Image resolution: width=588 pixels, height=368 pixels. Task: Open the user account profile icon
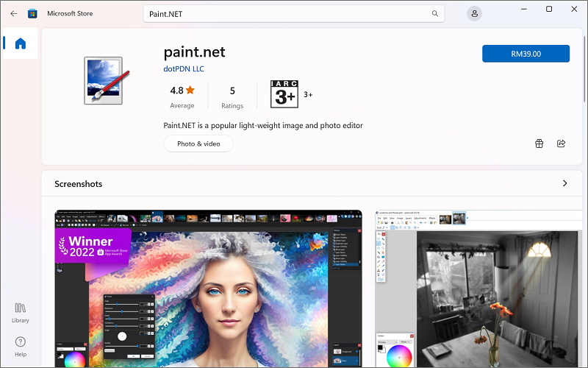pyautogui.click(x=474, y=13)
